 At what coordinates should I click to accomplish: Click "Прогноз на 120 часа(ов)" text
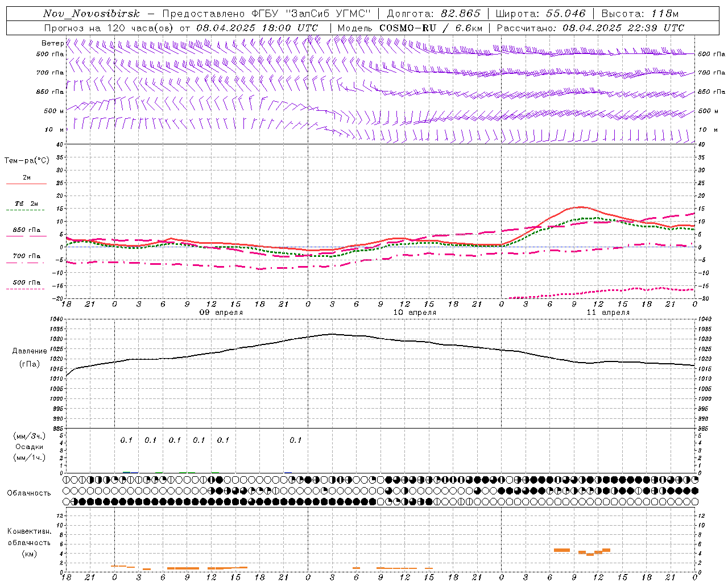(x=109, y=28)
